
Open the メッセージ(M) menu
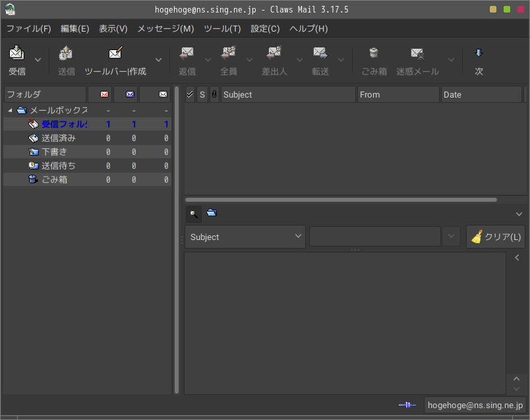[165, 29]
